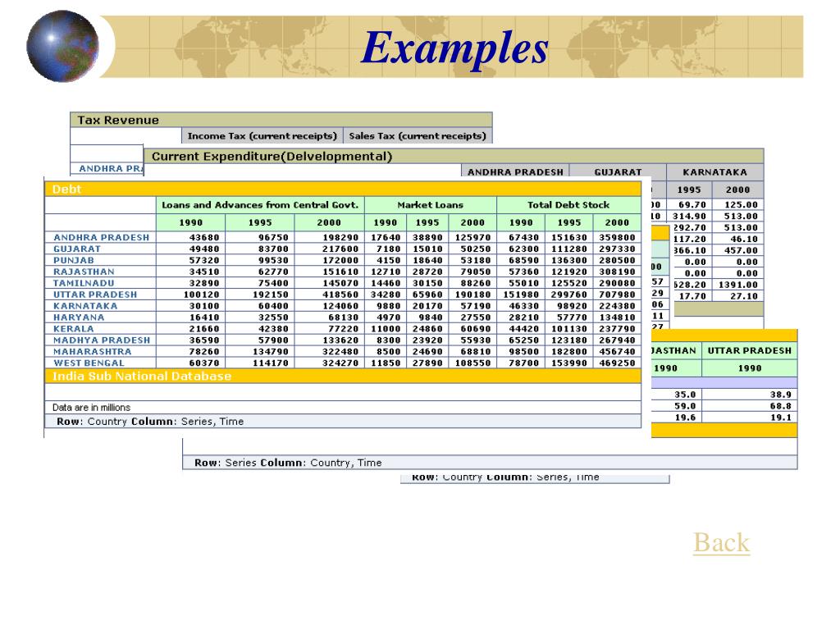This screenshot has width=840, height=630.
Task: Click Karnataka value 1391.00 in expenditure table
Action: coord(738,285)
